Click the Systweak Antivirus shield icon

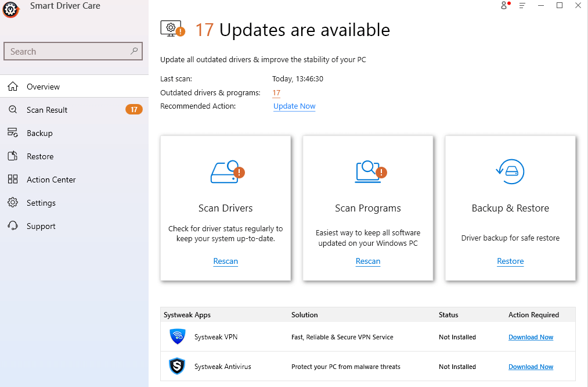point(177,366)
